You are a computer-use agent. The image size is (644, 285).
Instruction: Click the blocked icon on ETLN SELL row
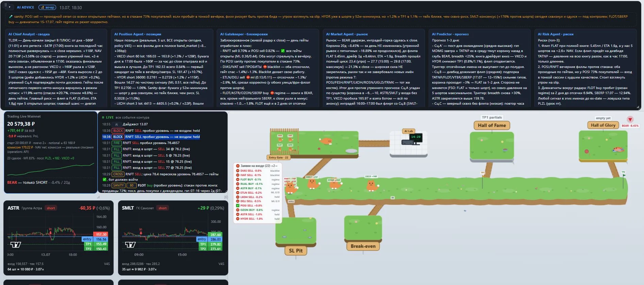point(237,193)
